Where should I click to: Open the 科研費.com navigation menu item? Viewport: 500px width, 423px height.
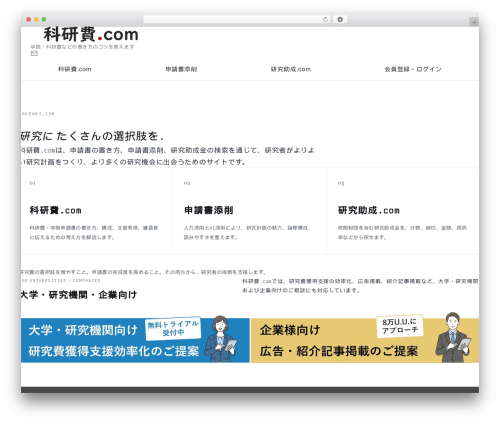(x=75, y=69)
